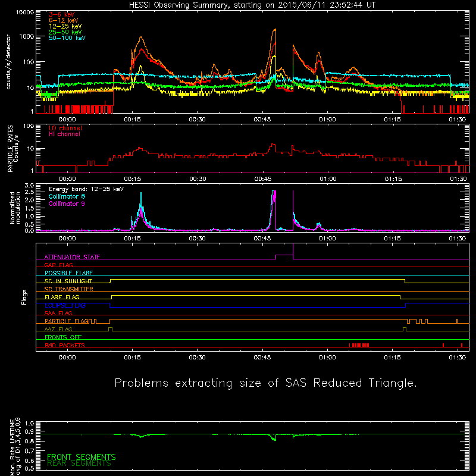The image size is (476, 476).
Task: Select the Collimator 9 legend entry
Action: [67, 203]
